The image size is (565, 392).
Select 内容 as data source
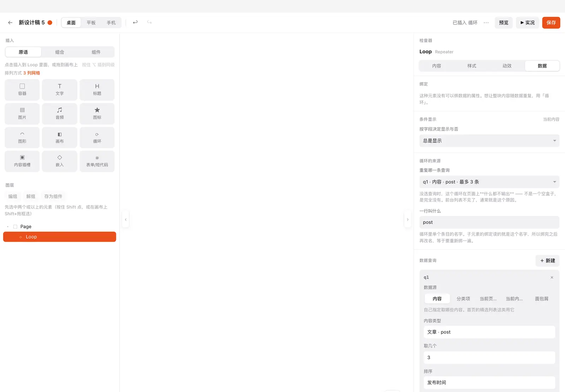click(x=437, y=299)
